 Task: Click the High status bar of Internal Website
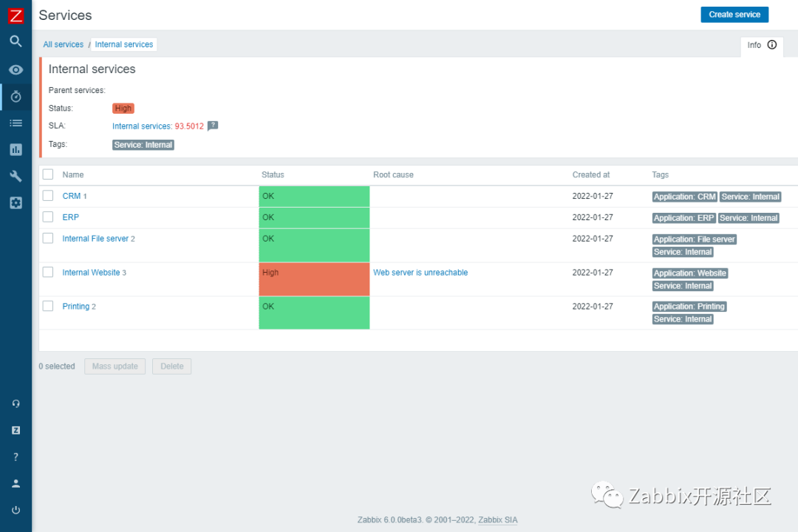[314, 279]
